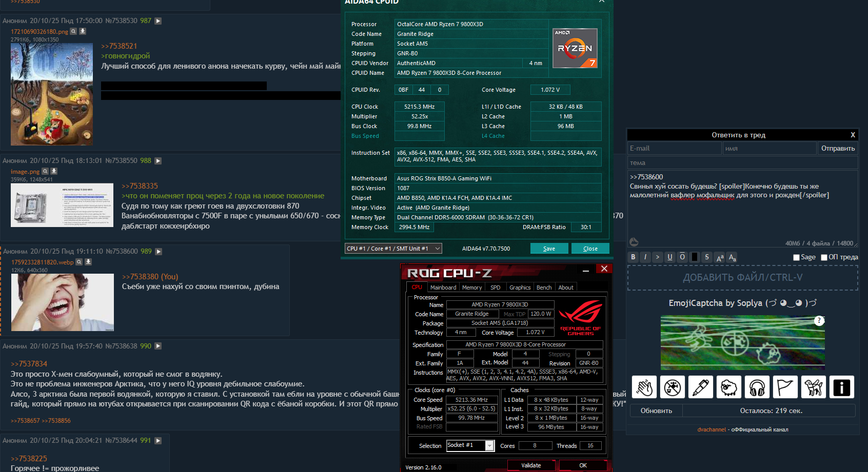Click the E-mail input field
Image resolution: width=868 pixels, height=472 pixels.
675,148
